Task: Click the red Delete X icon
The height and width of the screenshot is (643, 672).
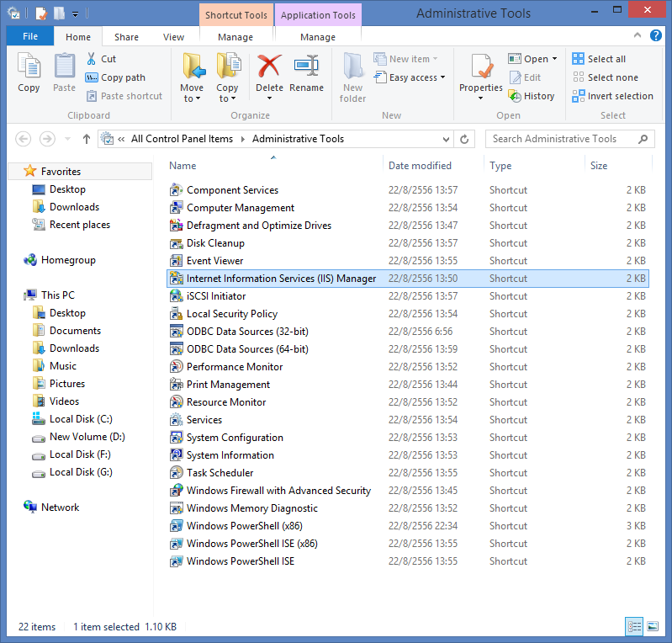Action: click(269, 66)
